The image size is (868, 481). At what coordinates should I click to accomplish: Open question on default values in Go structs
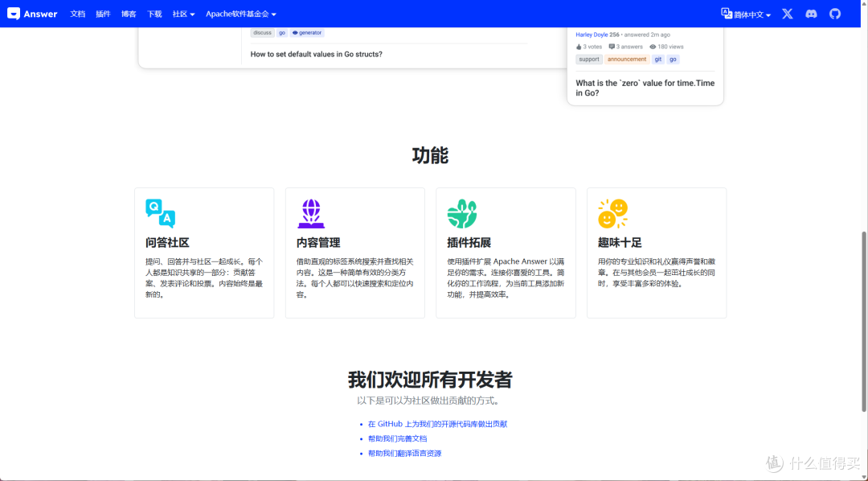click(x=316, y=55)
